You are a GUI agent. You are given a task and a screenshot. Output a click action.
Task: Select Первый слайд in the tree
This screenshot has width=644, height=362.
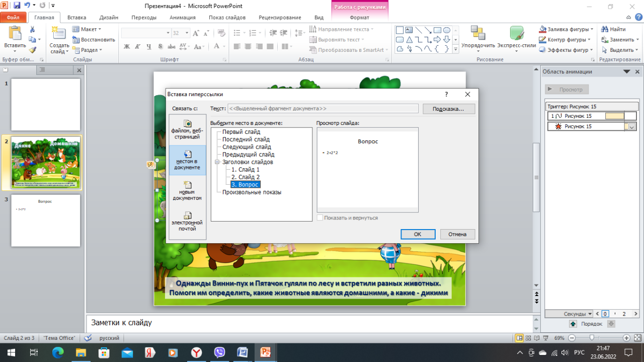pos(242,132)
